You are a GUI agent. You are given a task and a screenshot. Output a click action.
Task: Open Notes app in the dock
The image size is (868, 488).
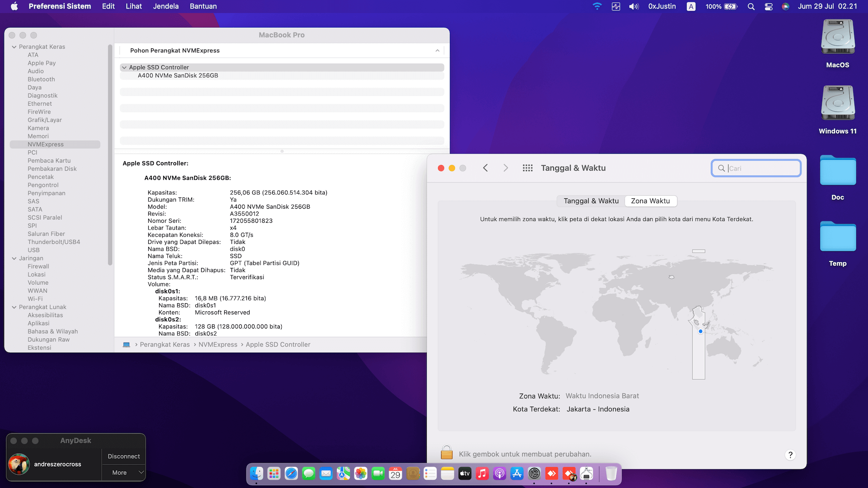coord(448,474)
